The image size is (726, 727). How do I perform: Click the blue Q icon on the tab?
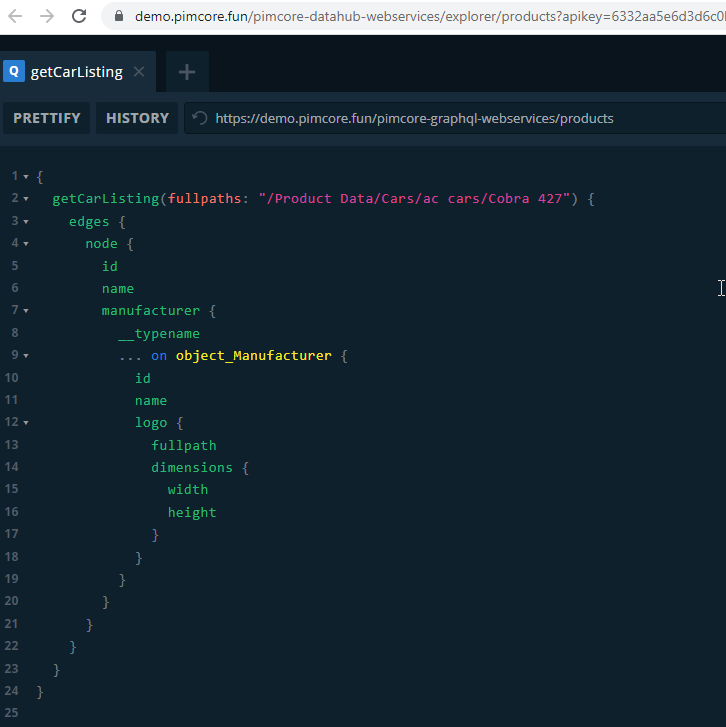click(14, 71)
